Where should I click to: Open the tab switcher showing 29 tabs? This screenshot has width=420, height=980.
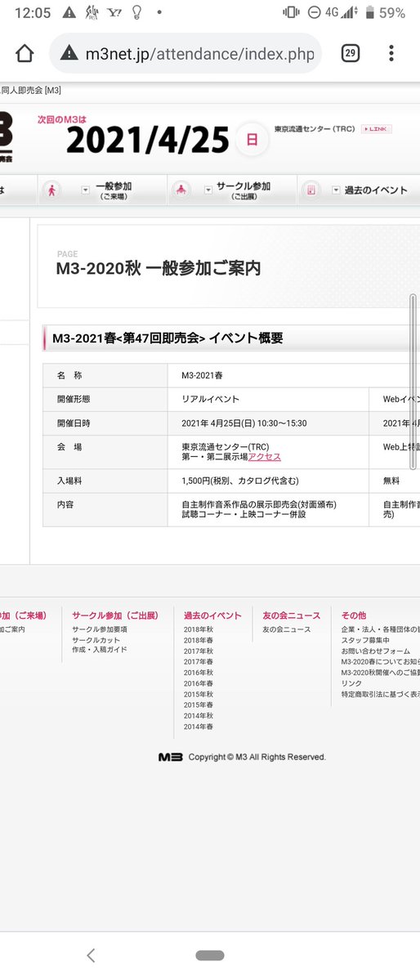[351, 54]
